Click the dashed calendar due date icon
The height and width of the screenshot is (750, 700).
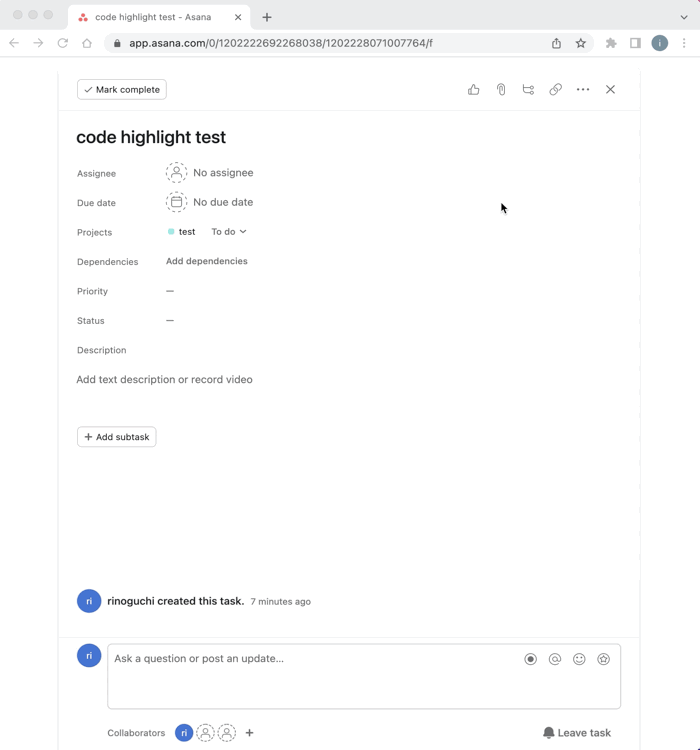tap(176, 202)
